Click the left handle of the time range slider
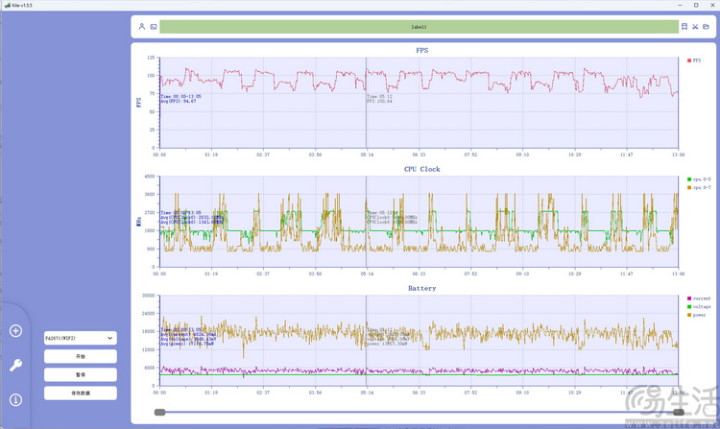This screenshot has width=720, height=429. click(159, 412)
